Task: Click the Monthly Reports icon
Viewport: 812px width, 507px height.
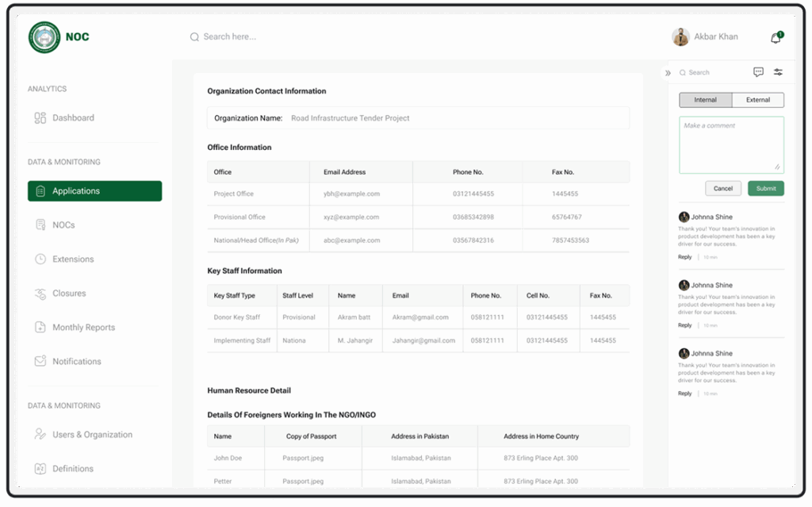Action: pos(40,328)
